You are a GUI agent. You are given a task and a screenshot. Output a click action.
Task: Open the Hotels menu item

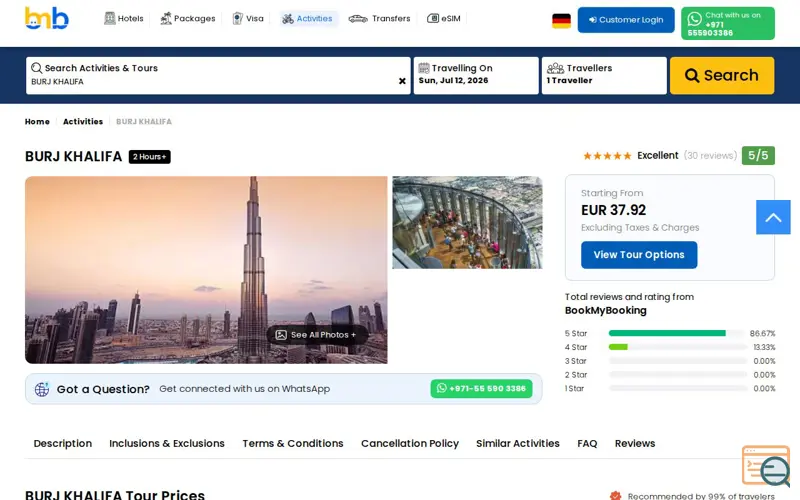(x=123, y=19)
